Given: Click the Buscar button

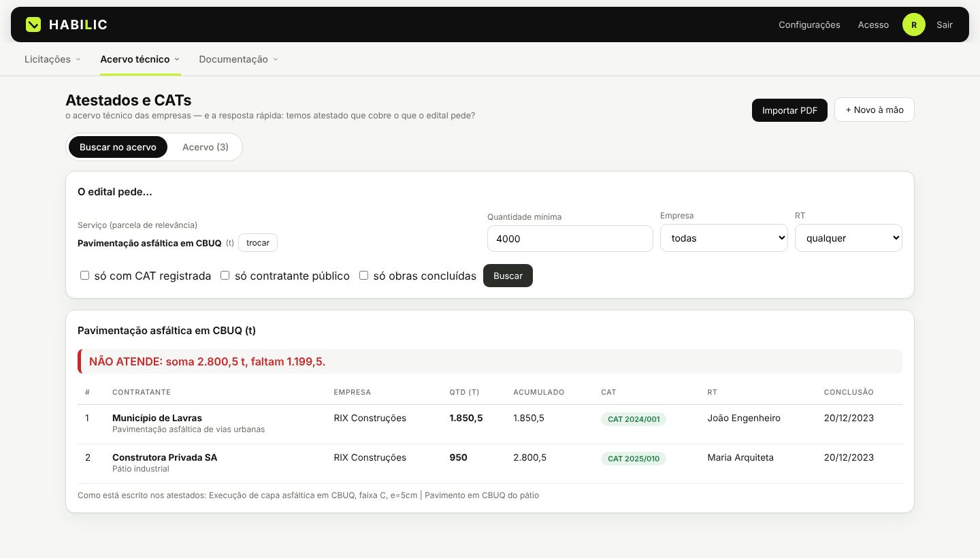Looking at the screenshot, I should click(508, 276).
